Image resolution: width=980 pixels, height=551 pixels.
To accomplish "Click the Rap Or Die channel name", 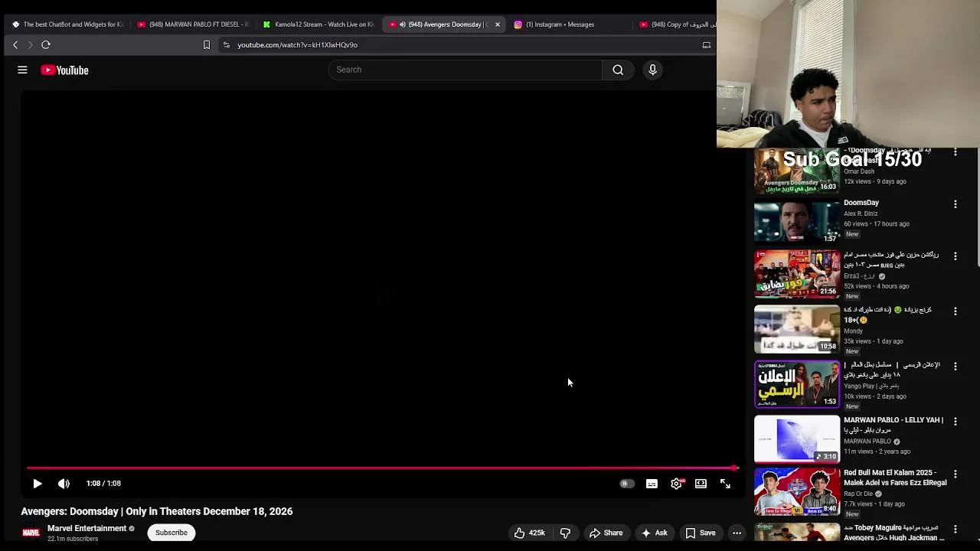I will [x=858, y=494].
